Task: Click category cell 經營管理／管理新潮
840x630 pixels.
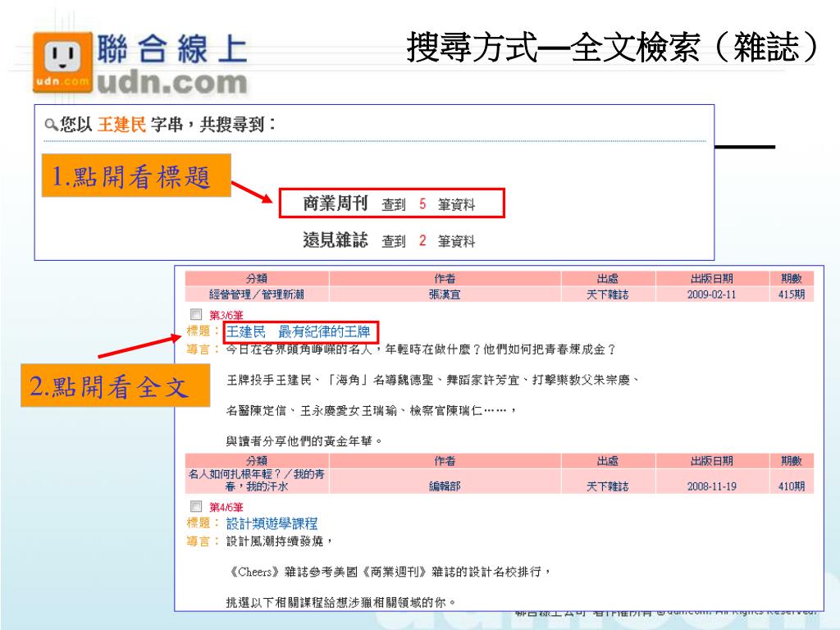Action: tap(257, 294)
